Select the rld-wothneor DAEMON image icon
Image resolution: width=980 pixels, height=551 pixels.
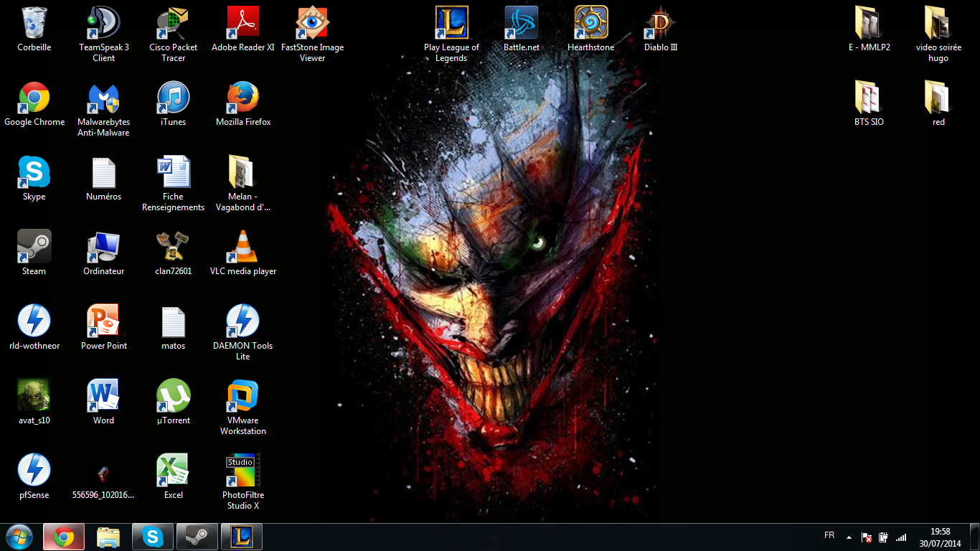(x=34, y=321)
